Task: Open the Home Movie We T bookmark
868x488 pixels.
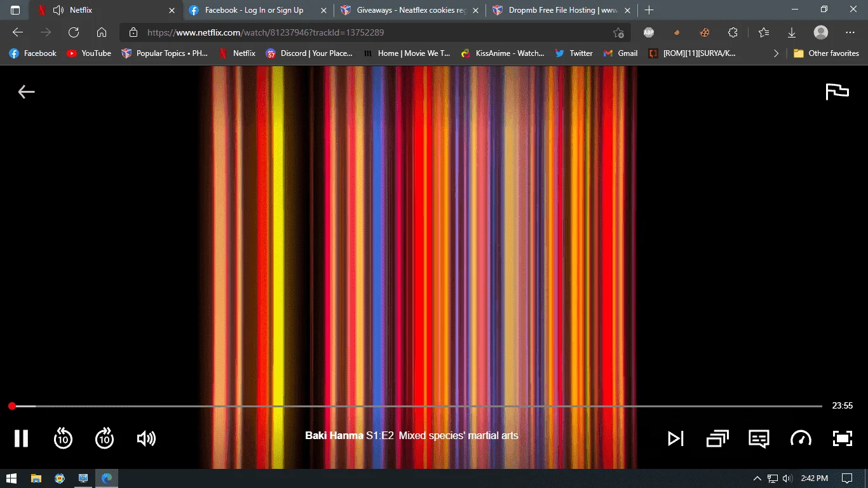Action: [x=407, y=53]
